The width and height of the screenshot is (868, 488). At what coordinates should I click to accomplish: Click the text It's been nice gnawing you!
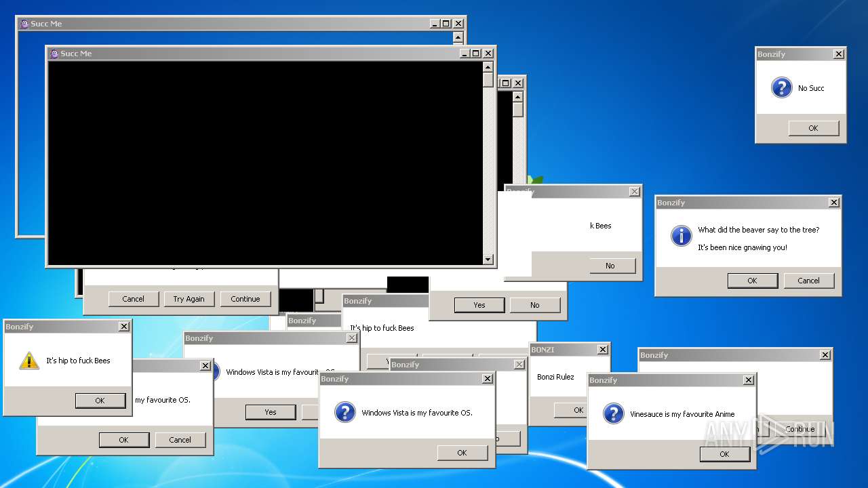tap(743, 247)
